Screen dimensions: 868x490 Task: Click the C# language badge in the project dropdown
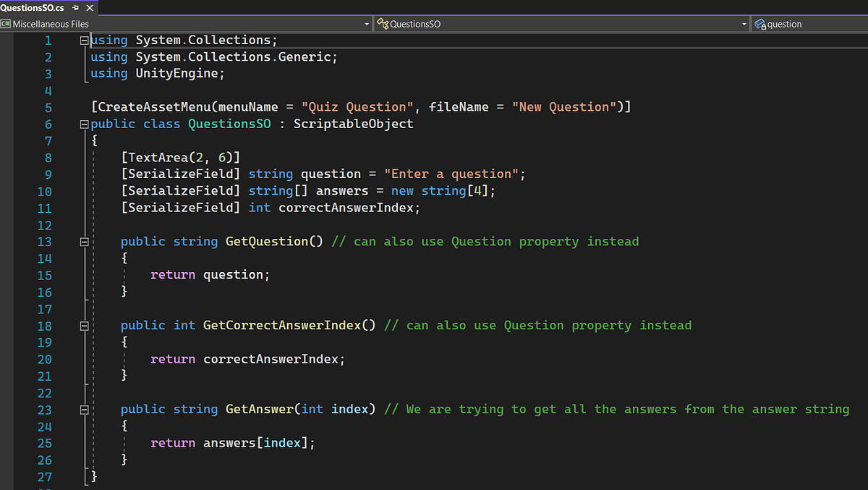point(6,24)
